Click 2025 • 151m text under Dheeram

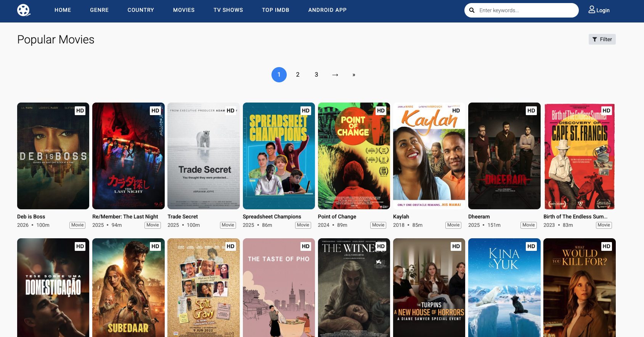click(x=484, y=225)
